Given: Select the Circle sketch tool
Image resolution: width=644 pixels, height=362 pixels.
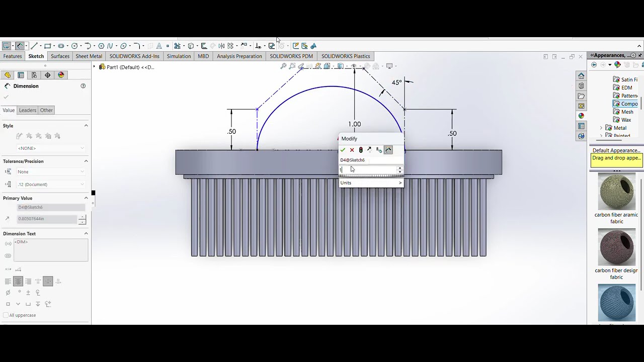Looking at the screenshot, I should pyautogui.click(x=74, y=46).
